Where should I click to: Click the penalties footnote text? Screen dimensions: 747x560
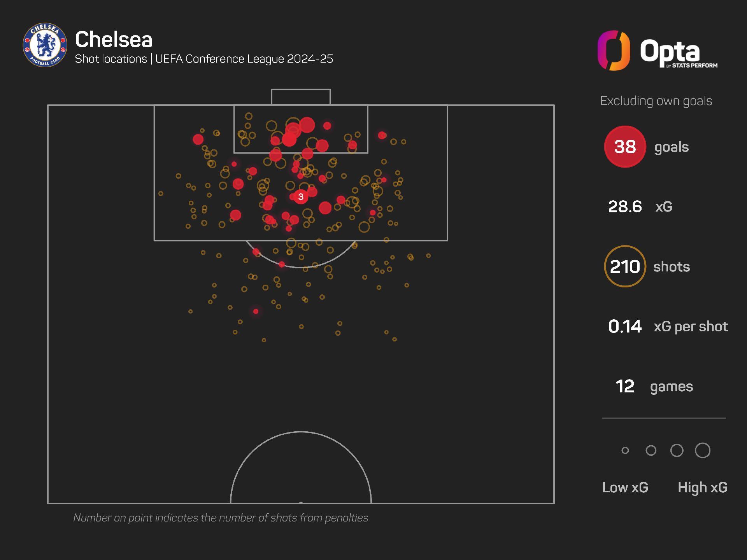coord(221,518)
